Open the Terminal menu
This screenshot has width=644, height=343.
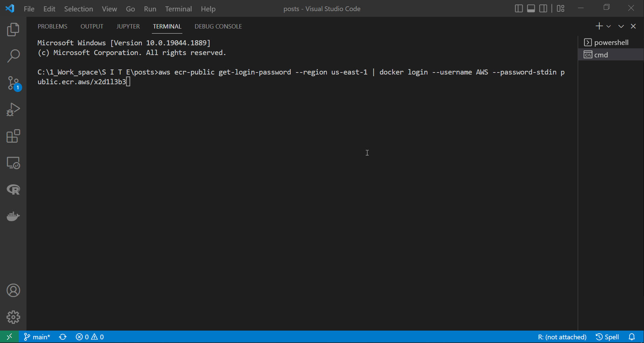[x=178, y=9]
